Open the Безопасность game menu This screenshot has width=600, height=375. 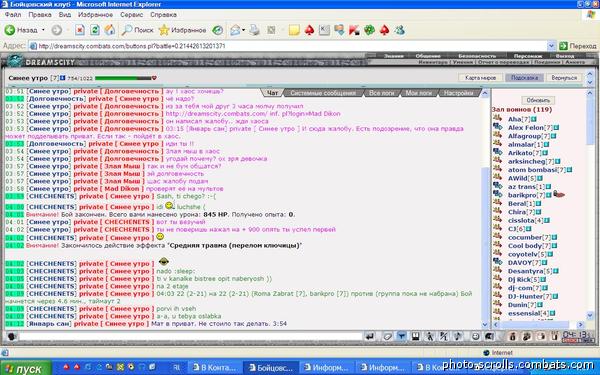point(477,55)
